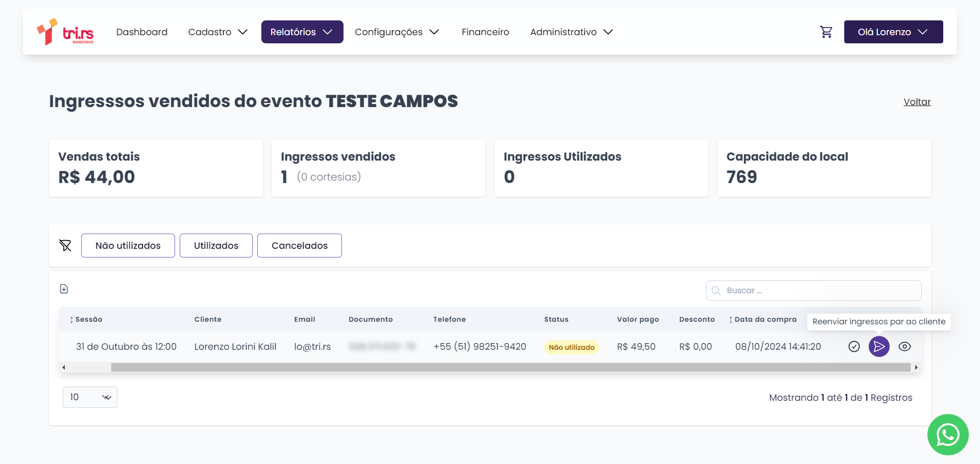The image size is (980, 464).
Task: Click the left scroll arrow of the table
Action: [63, 367]
